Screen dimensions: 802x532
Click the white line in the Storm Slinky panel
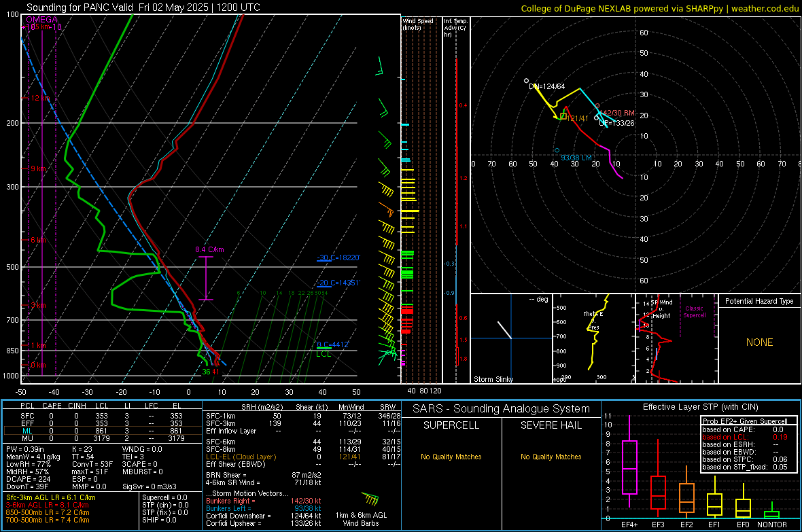[x=505, y=330]
